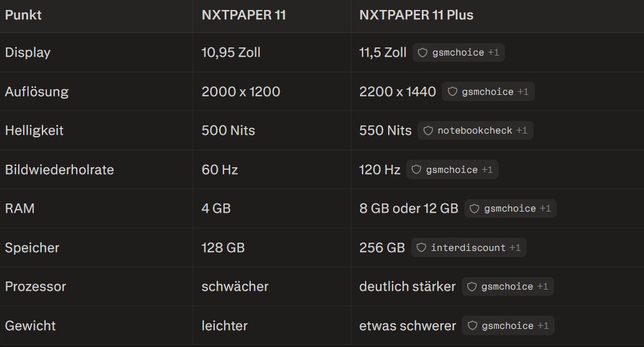The height and width of the screenshot is (347, 644).
Task: Click the NXTPAPER 11 Plus column header
Action: pyautogui.click(x=416, y=15)
